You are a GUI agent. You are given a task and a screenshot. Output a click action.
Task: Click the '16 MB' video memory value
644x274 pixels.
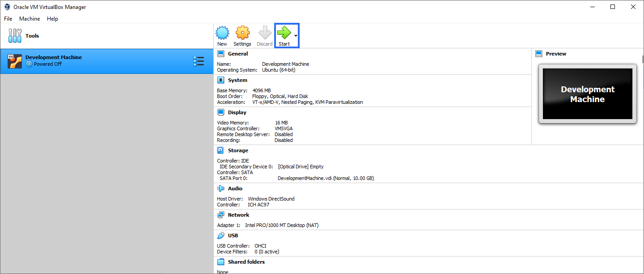coord(281,123)
